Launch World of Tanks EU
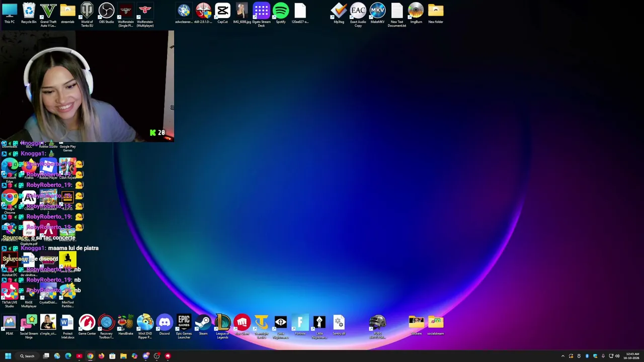 [x=87, y=15]
